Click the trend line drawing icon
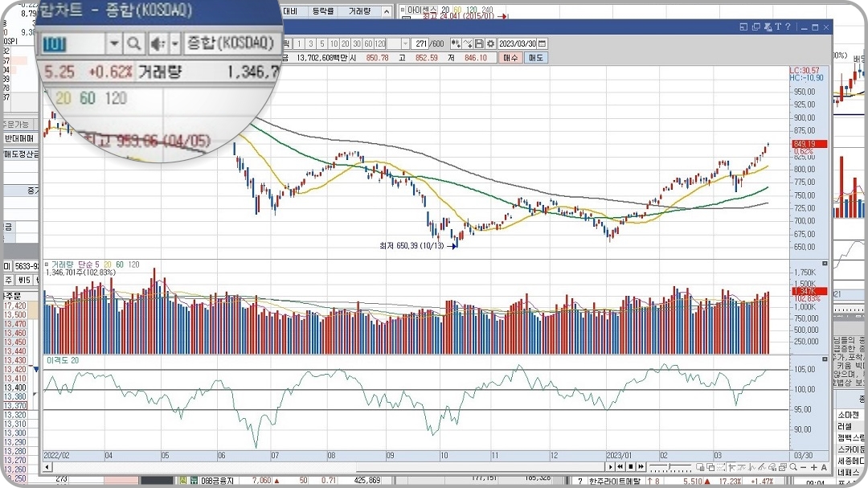 coord(741,467)
